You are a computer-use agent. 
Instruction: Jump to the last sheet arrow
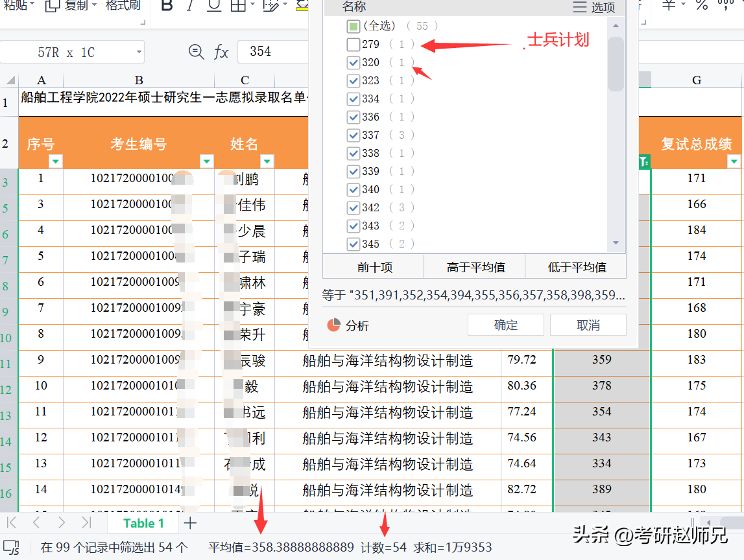86,522
